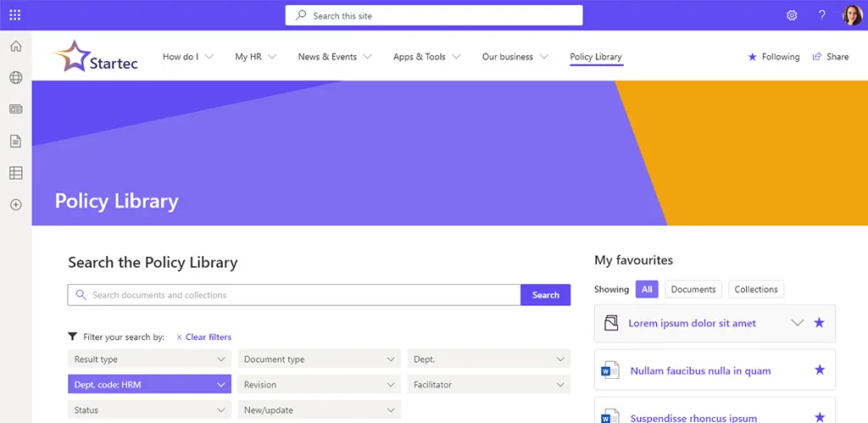
Task: Open the Dept. code: HRM dropdown
Action: point(149,385)
